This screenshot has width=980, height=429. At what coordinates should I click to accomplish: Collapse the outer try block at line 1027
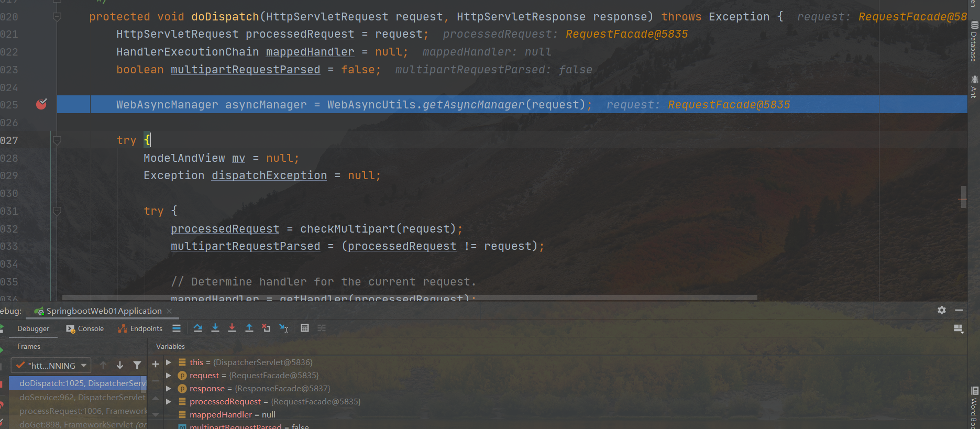pos(57,140)
